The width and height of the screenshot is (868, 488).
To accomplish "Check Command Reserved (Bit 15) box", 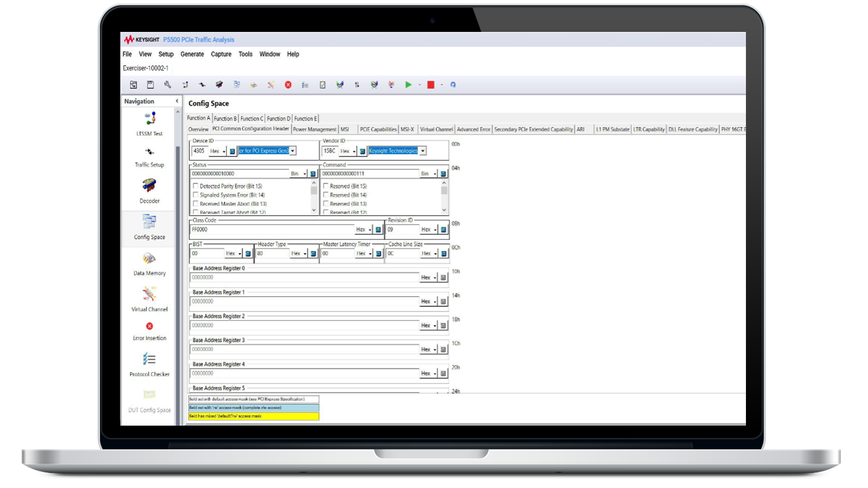I will click(x=326, y=186).
